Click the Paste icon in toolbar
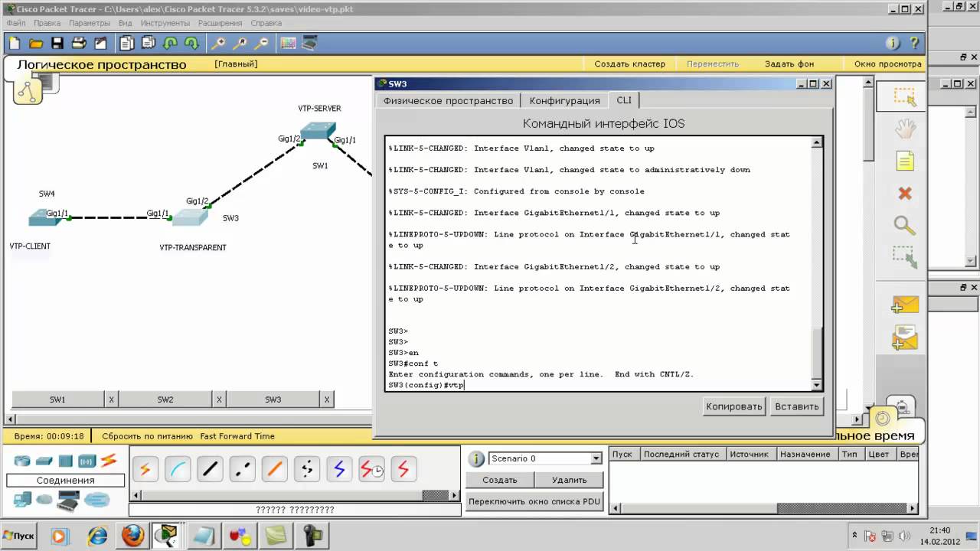 149,43
